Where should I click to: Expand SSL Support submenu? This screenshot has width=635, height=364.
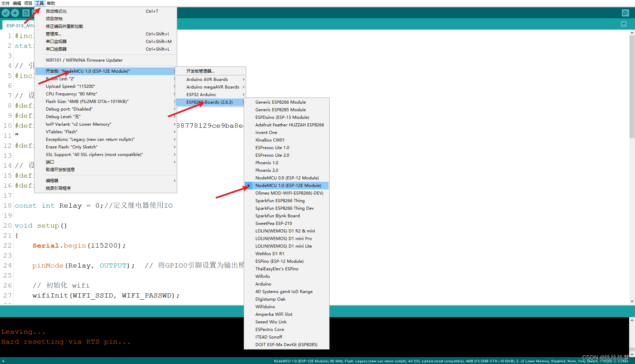(105, 155)
